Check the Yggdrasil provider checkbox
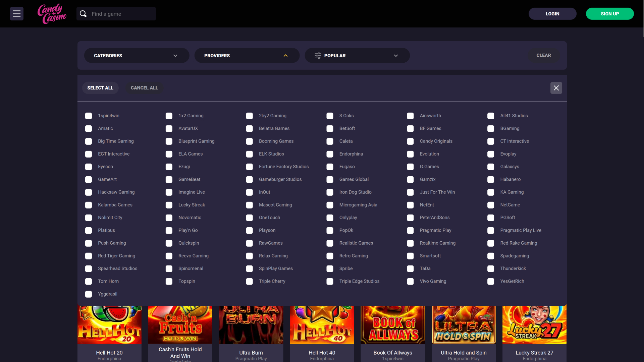The width and height of the screenshot is (644, 362). [x=89, y=294]
